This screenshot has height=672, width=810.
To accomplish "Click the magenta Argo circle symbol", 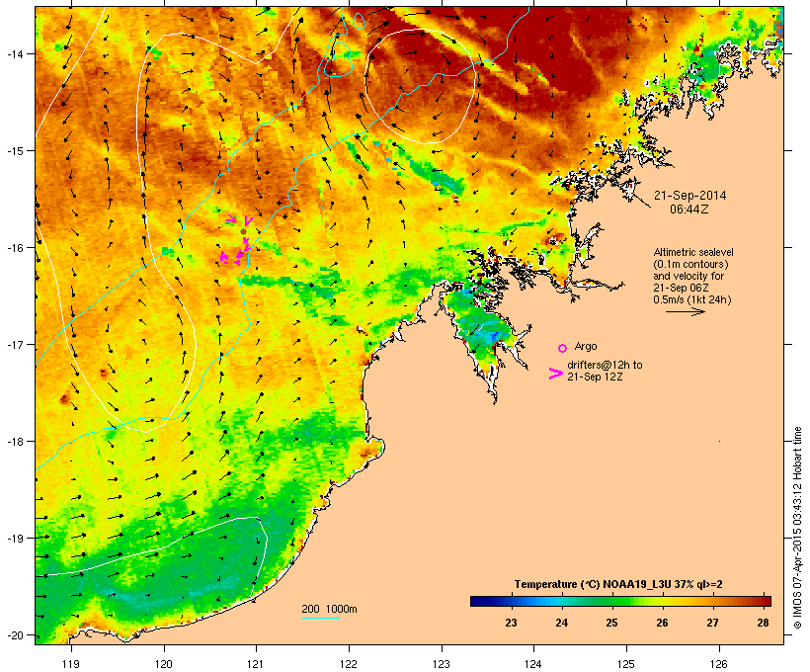I will click(563, 348).
